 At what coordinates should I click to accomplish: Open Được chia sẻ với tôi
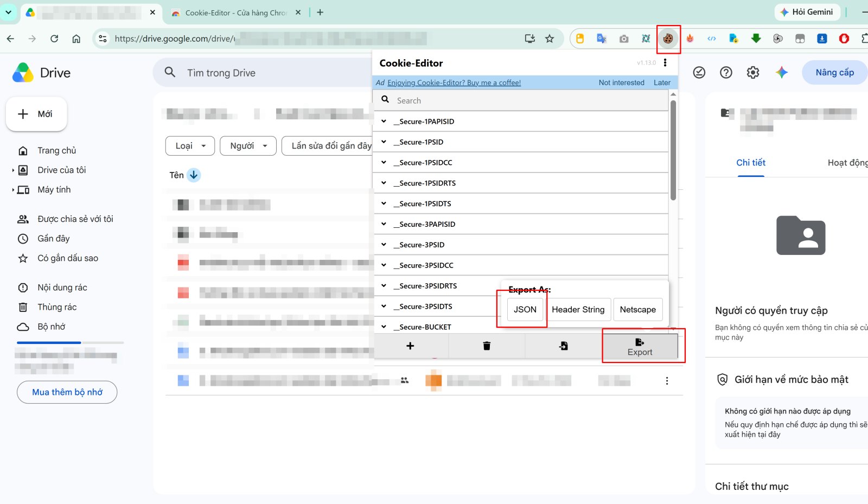pos(75,219)
